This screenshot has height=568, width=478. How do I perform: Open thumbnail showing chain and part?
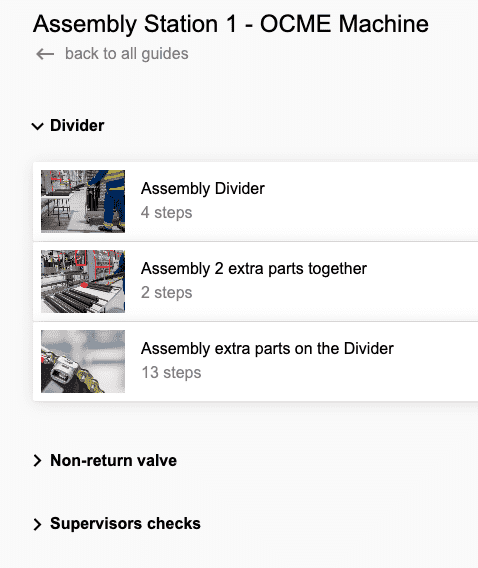point(83,361)
